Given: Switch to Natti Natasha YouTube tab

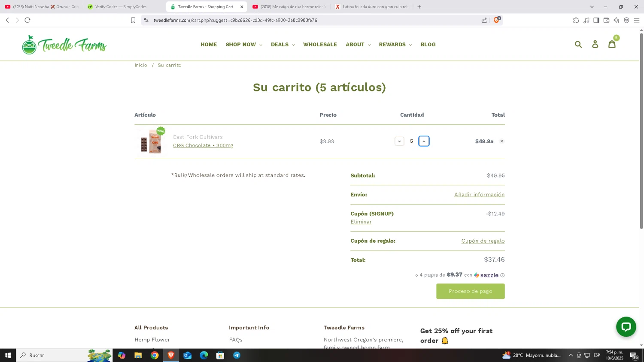Looking at the screenshot, I should click(42, 7).
